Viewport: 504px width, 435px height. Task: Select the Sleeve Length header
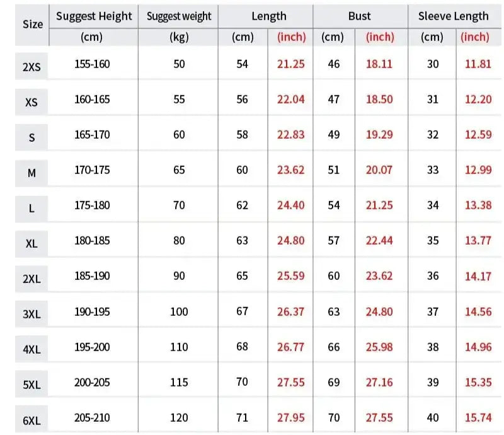coord(453,16)
